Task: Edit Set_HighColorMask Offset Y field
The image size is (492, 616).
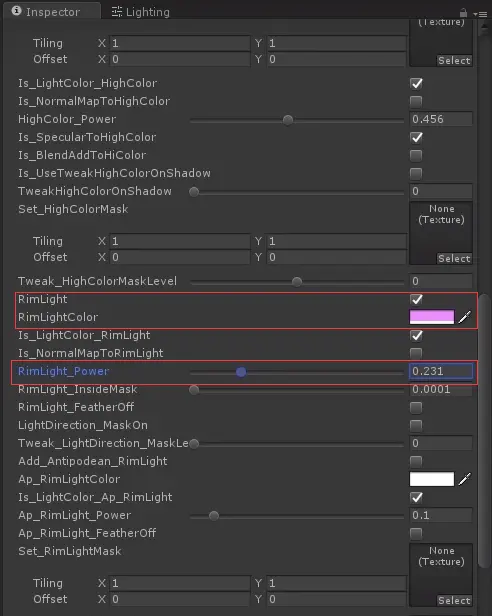Action: pyautogui.click(x=337, y=257)
